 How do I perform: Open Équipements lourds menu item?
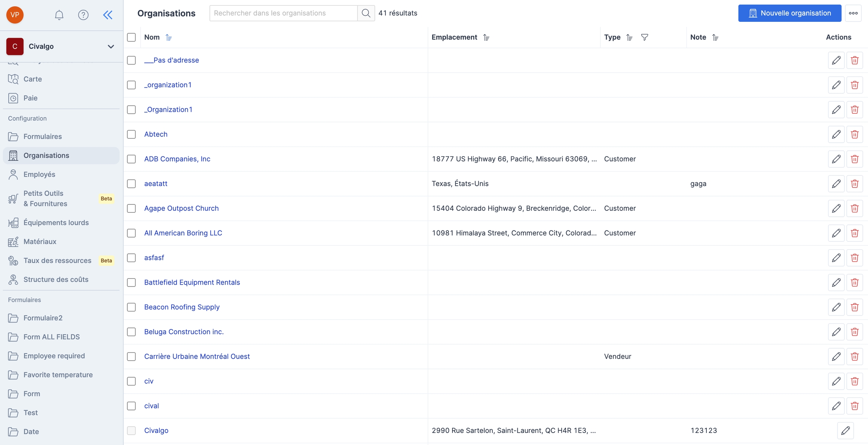coord(56,222)
